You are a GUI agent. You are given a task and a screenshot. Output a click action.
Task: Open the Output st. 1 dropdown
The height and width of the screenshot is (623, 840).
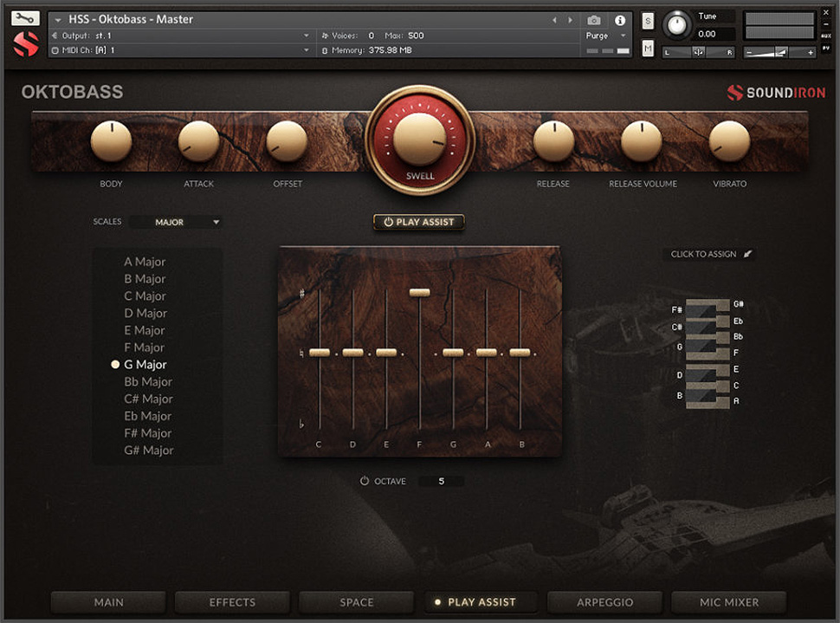[180, 36]
